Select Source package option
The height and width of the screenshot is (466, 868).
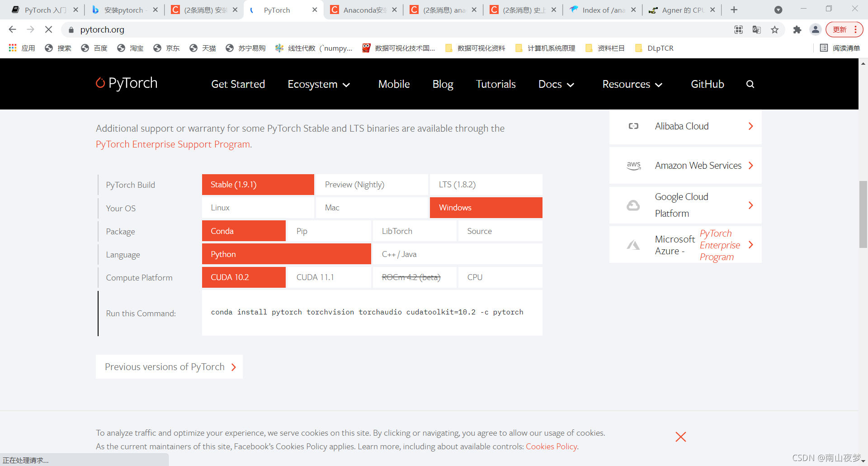coord(500,231)
